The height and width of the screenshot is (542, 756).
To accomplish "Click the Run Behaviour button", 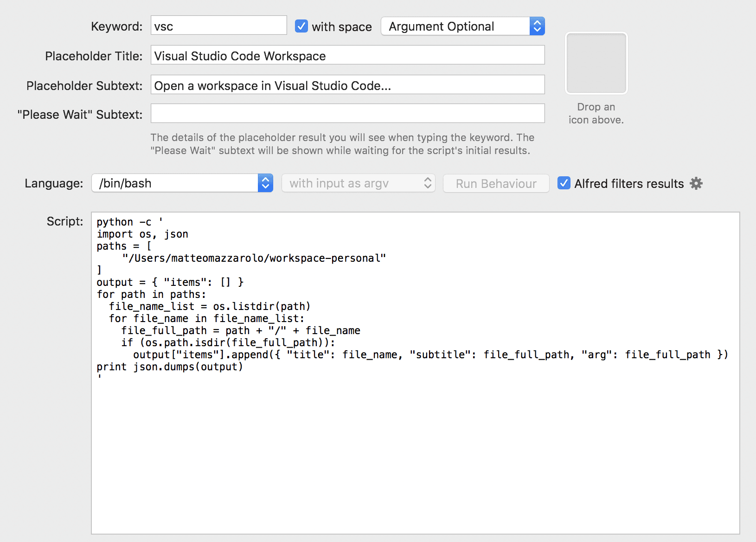I will click(496, 183).
